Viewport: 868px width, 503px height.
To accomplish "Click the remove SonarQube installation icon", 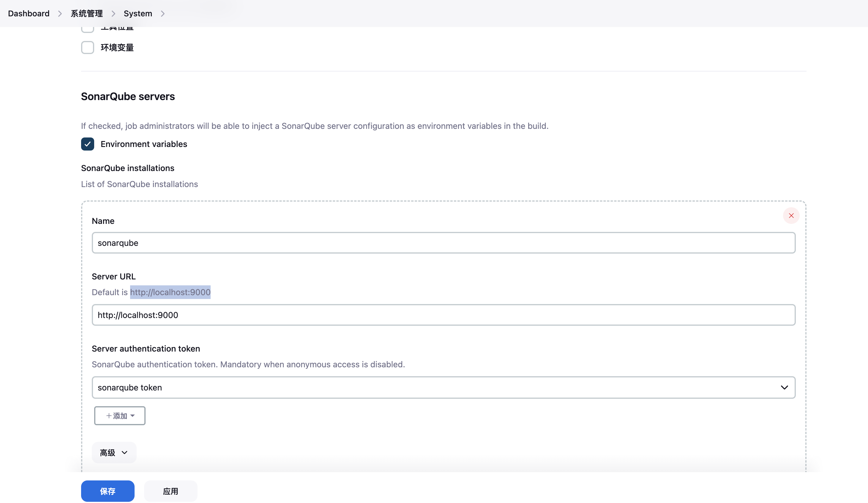I will 791,216.
